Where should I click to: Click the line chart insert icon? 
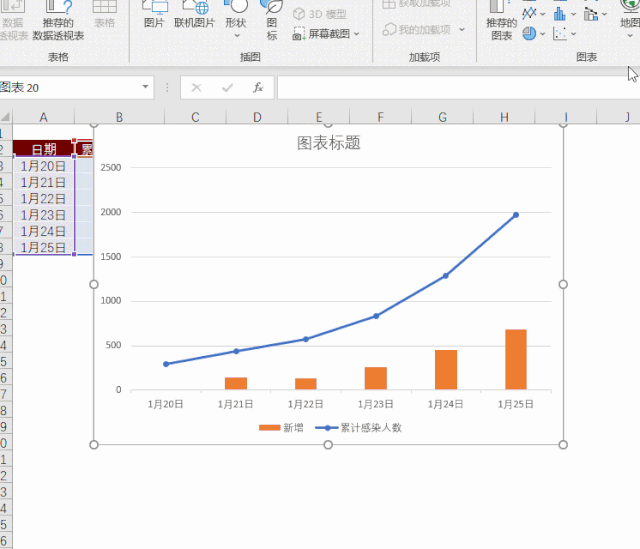point(529,13)
